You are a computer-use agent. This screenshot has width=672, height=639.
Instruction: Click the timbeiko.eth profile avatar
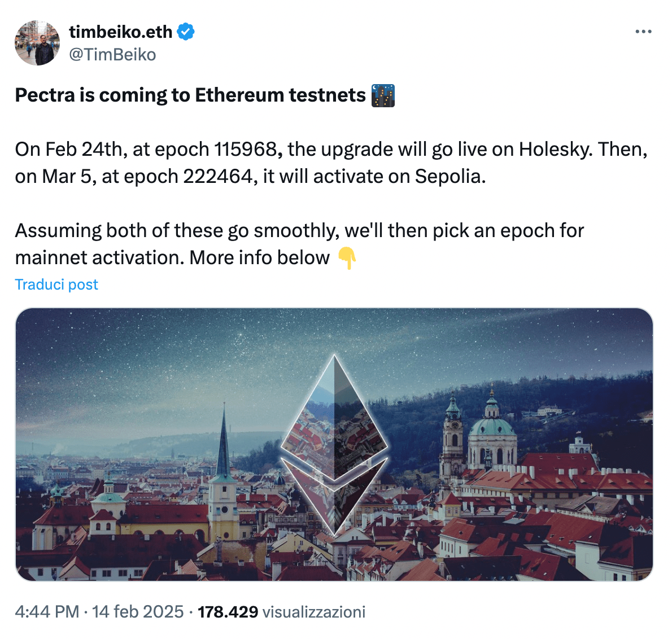[37, 43]
